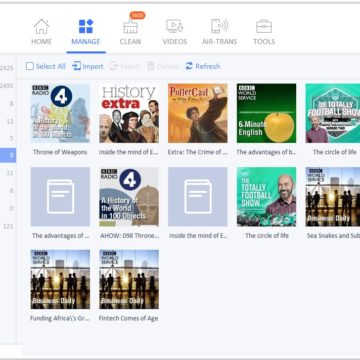Image resolution: width=360 pixels, height=360 pixels.
Task: Select second-row Totally Football Show cover
Action: point(266,197)
